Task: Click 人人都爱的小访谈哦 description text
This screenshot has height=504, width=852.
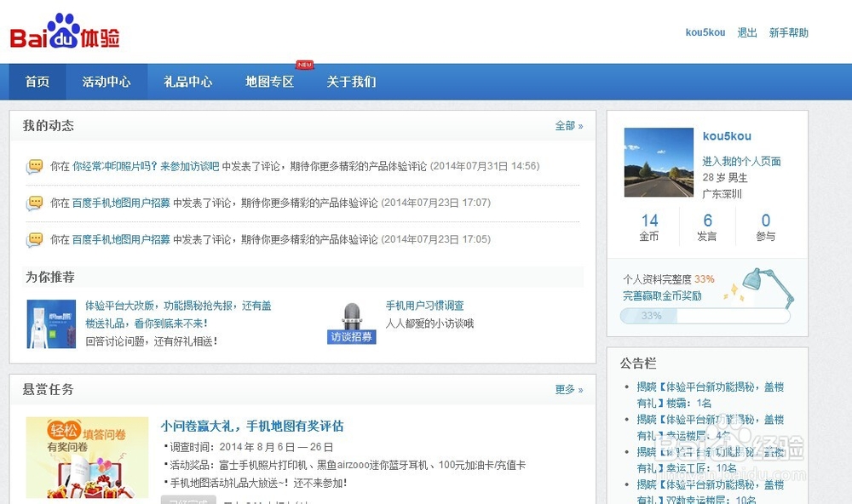Action: [x=429, y=324]
